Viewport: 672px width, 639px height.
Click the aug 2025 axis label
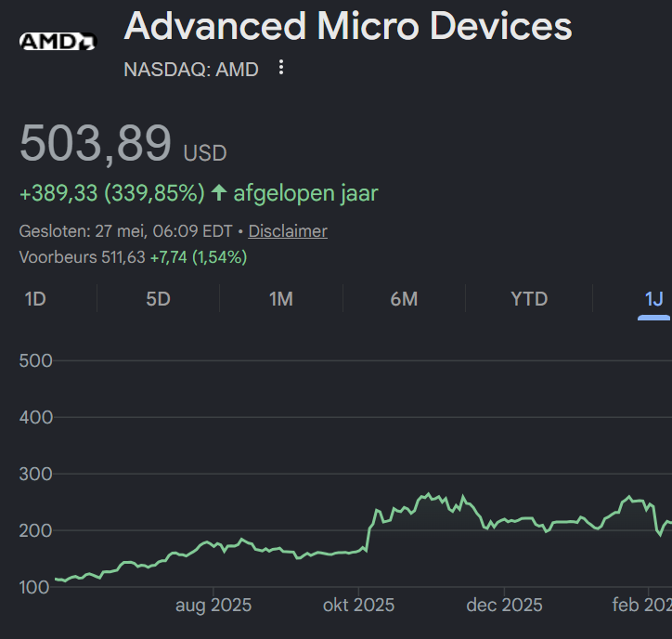click(213, 606)
